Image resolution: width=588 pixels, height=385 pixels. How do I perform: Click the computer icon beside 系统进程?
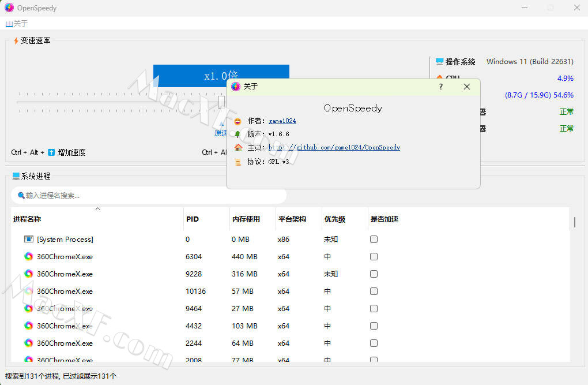16,176
